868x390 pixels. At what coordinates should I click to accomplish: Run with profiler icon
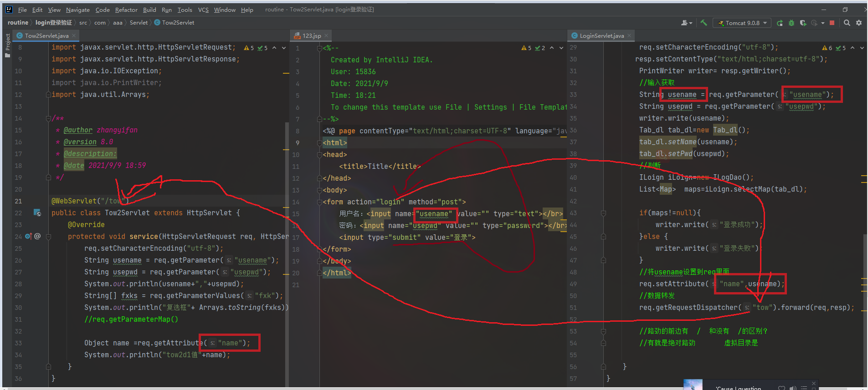(814, 23)
